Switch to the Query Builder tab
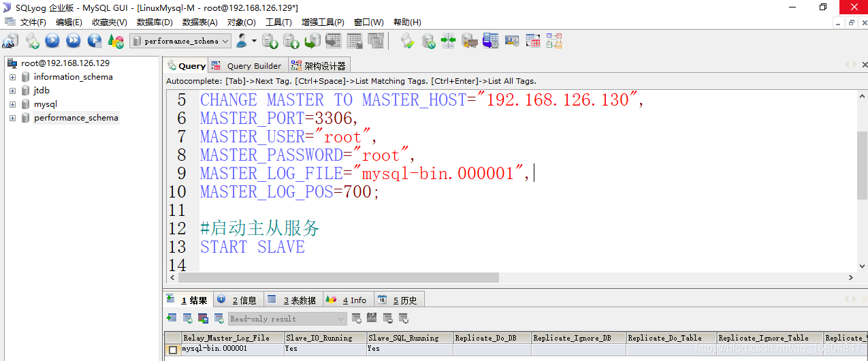The width and height of the screenshot is (868, 361). 247,66
